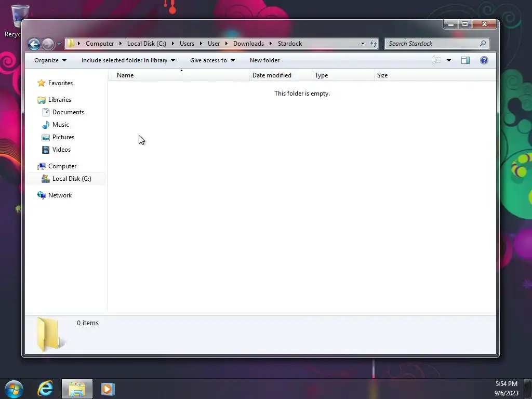
Task: Click the Favorites star icon
Action: pos(42,83)
